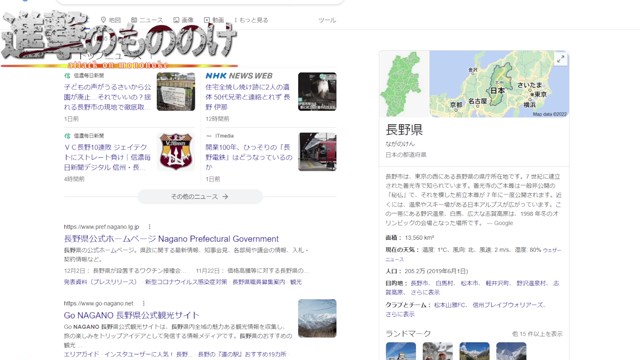
Task: Open the 動画 search tab
Action: click(214, 20)
